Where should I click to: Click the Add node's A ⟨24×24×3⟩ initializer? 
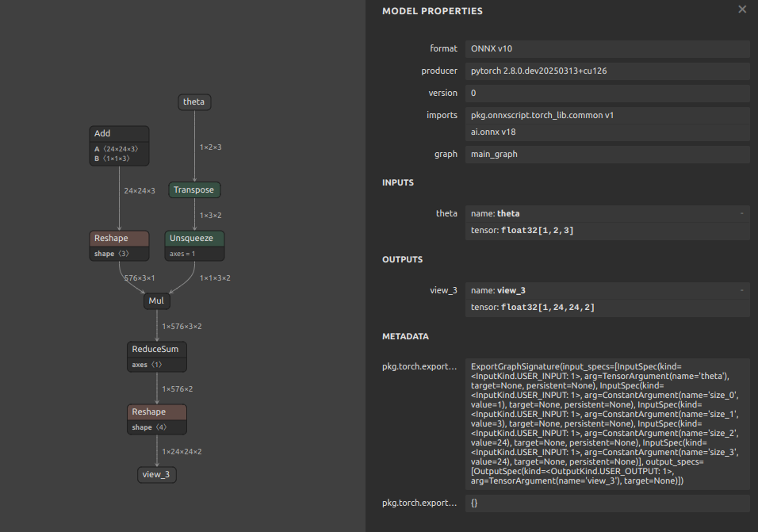[116, 149]
